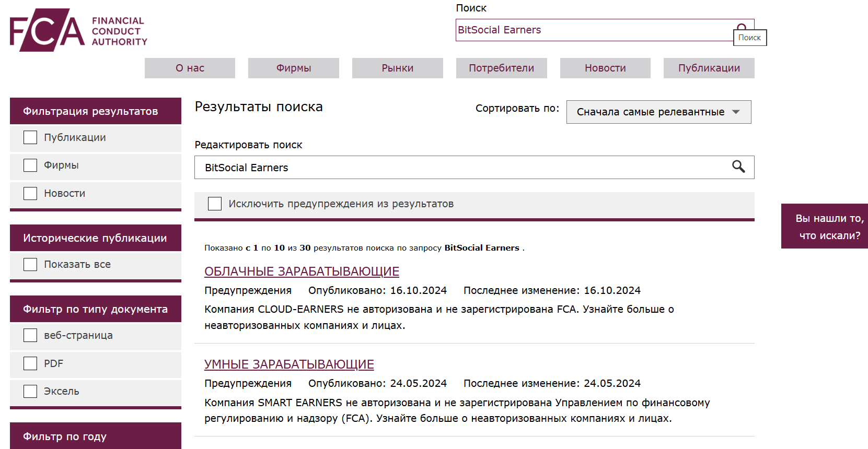Click the Результаты поиска heading

[259, 107]
